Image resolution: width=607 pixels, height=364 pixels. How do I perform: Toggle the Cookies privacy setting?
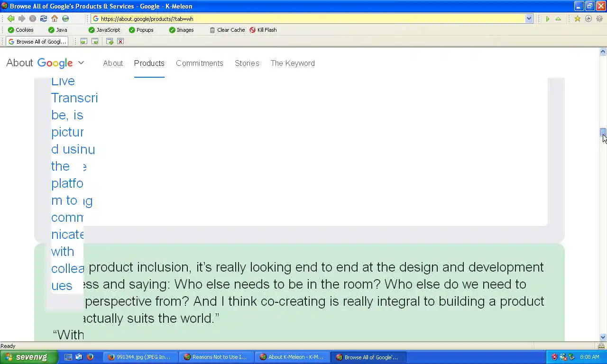20,30
